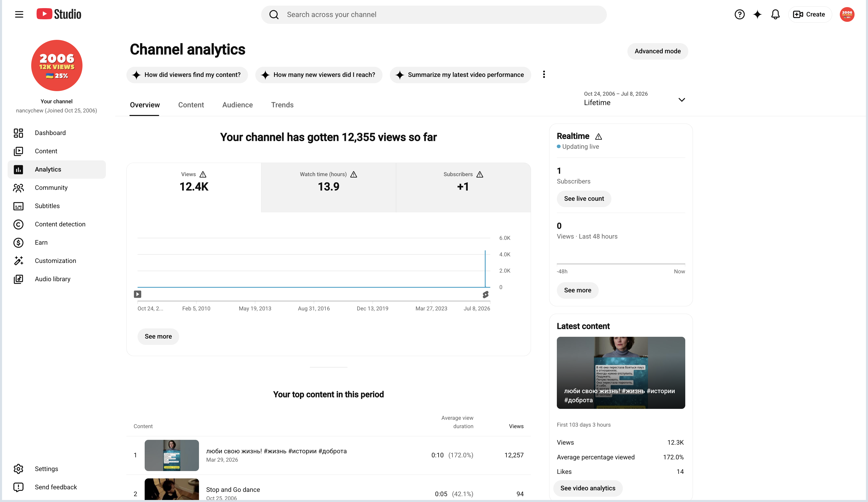
Task: Open thumbnail of top content row 1
Action: (x=172, y=455)
